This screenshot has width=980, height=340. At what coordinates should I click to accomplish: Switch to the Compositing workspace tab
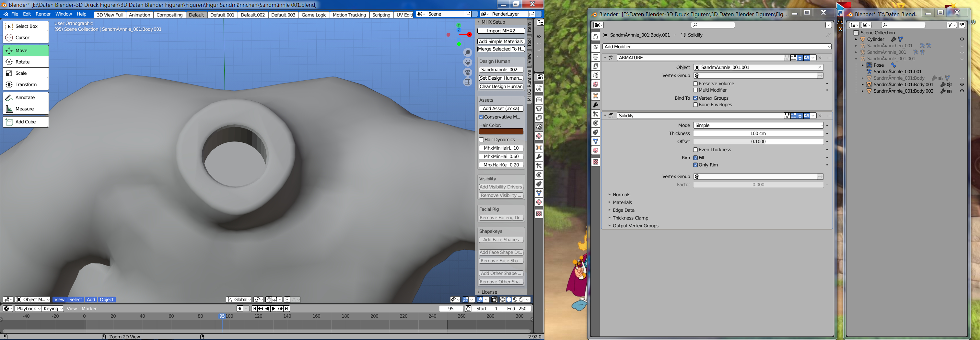(169, 15)
